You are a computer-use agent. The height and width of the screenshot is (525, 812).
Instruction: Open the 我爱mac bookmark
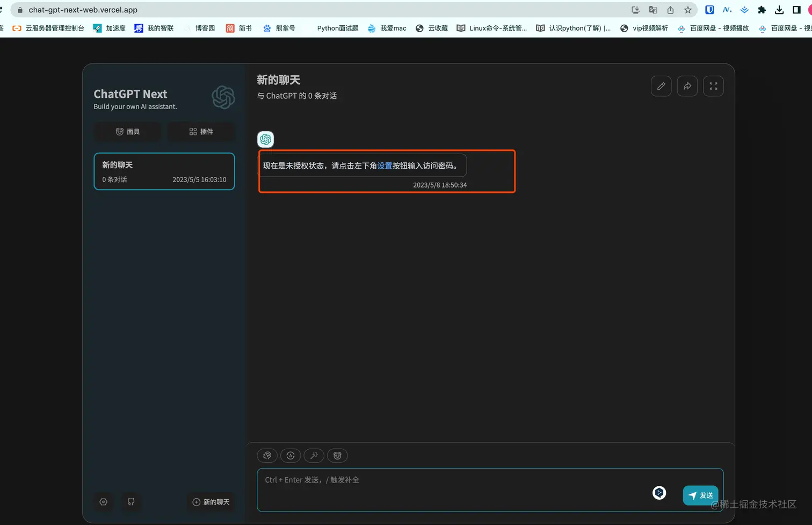click(387, 28)
